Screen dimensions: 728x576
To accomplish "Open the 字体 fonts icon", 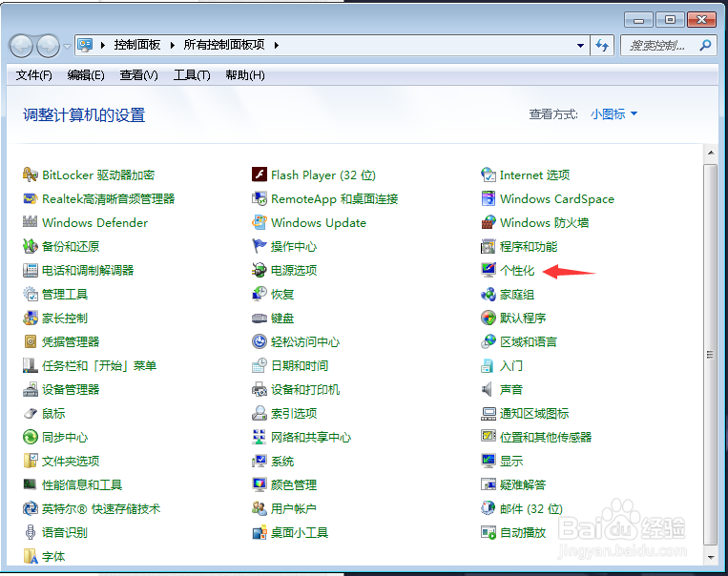I will (x=31, y=556).
